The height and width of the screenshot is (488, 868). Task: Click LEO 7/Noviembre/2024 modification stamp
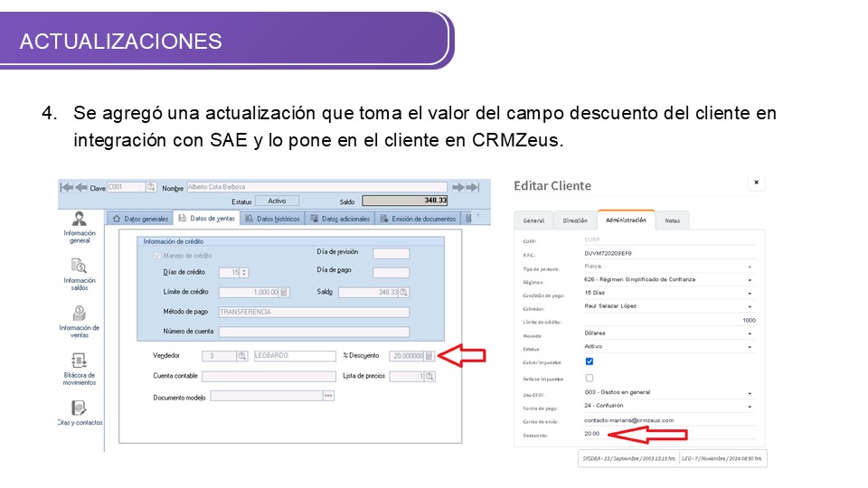(722, 459)
